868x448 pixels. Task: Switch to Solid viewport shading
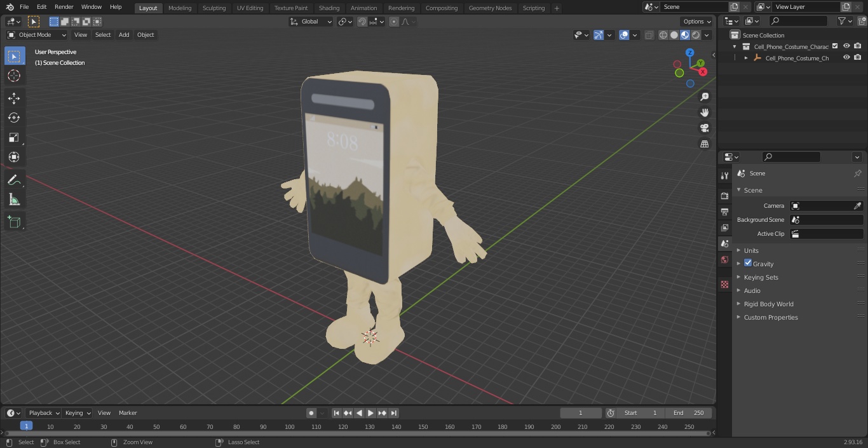674,35
